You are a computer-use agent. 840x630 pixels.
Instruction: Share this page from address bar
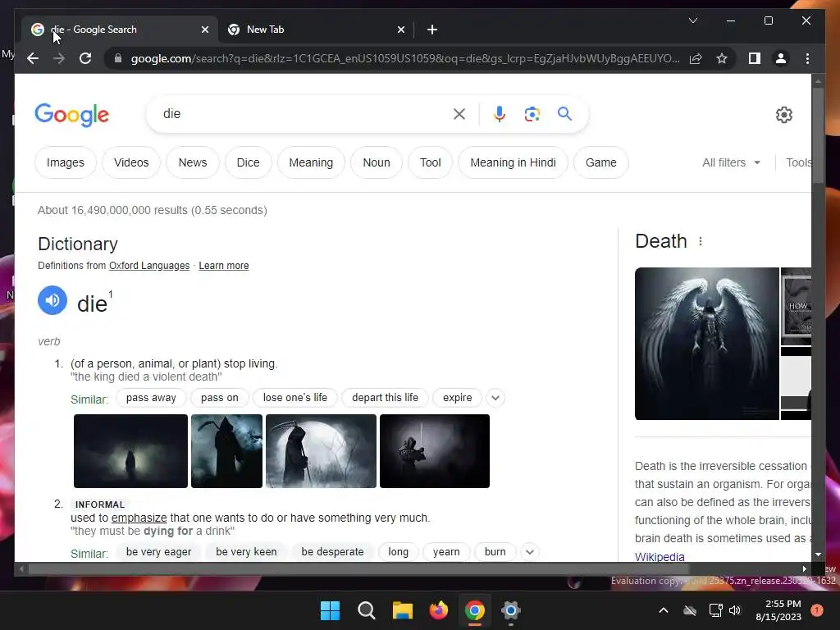click(x=696, y=58)
